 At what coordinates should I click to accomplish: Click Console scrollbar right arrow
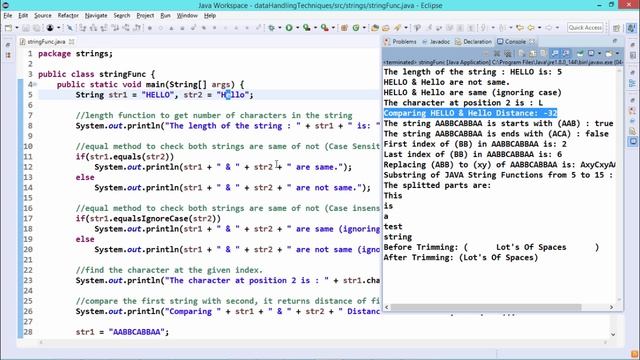pyautogui.click(x=611, y=307)
